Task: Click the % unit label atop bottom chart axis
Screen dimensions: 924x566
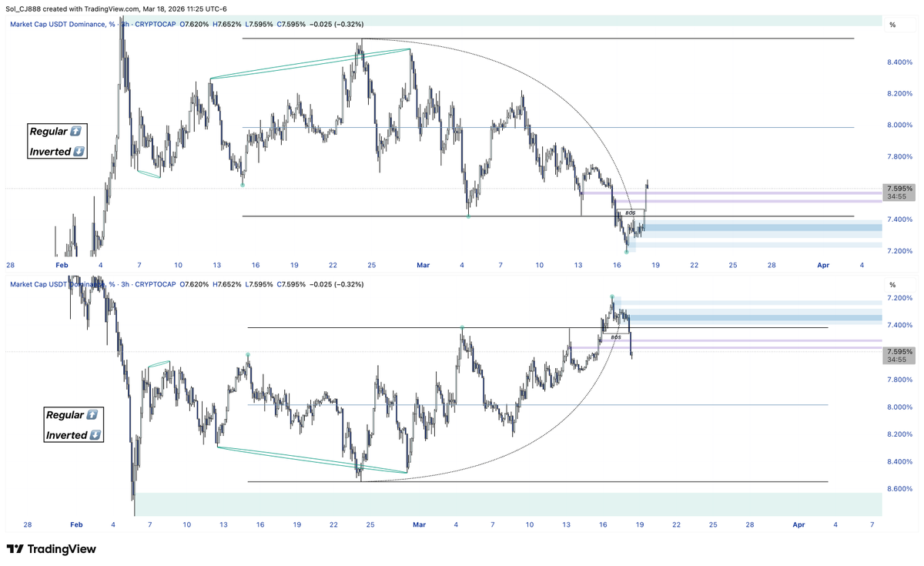Action: click(x=892, y=285)
